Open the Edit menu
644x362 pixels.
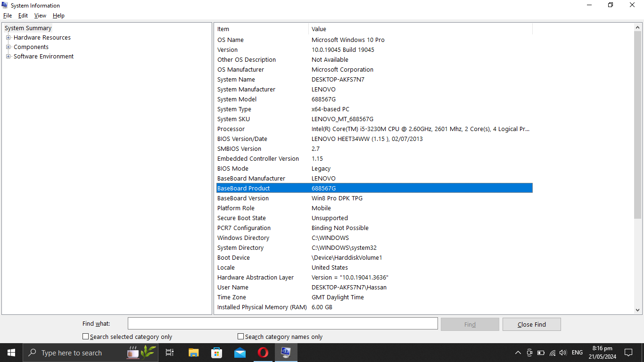[x=23, y=16]
